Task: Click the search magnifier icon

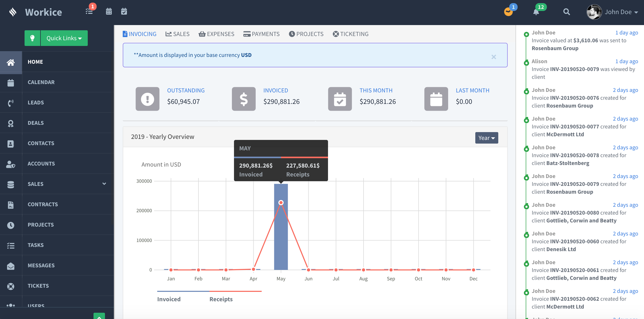Action: click(x=566, y=12)
